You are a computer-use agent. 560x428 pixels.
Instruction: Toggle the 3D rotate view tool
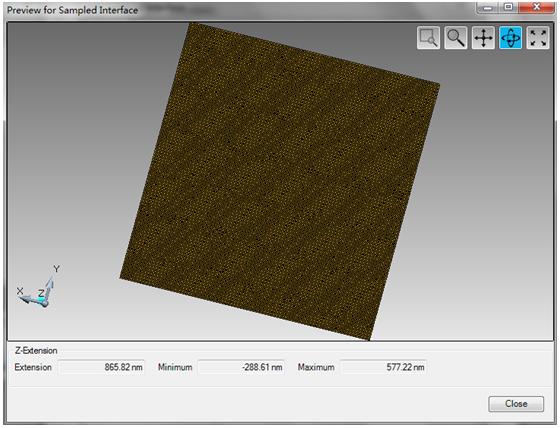tap(510, 38)
